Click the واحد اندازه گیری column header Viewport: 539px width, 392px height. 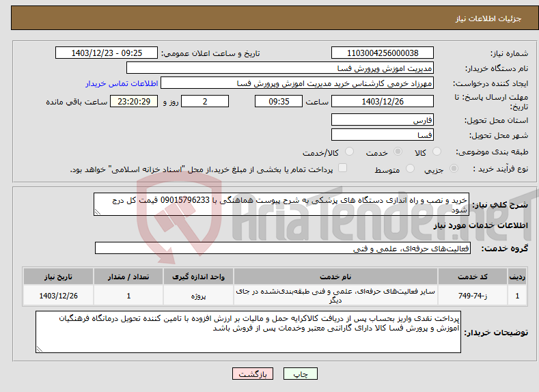[198, 277]
